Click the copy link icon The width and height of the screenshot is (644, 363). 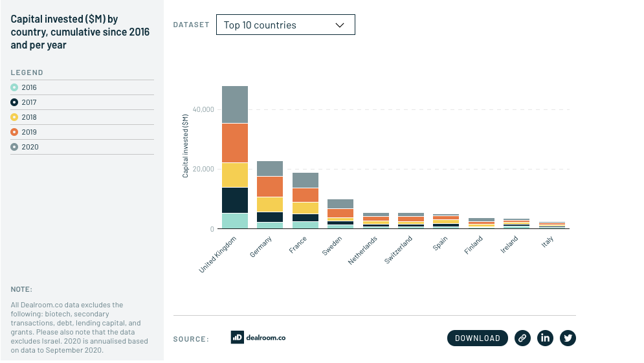click(522, 338)
